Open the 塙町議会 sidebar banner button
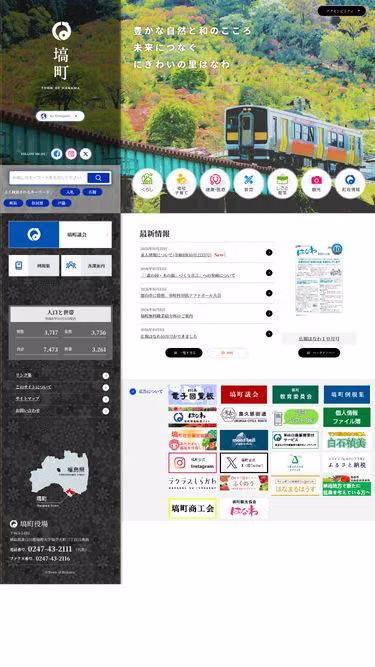The image size is (375, 667). (x=60, y=234)
